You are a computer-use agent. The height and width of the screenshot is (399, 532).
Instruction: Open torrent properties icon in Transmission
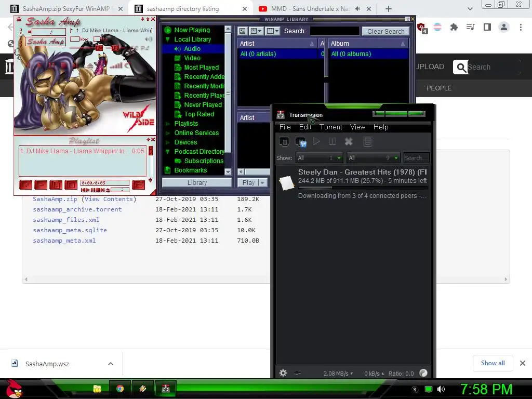[x=367, y=141]
